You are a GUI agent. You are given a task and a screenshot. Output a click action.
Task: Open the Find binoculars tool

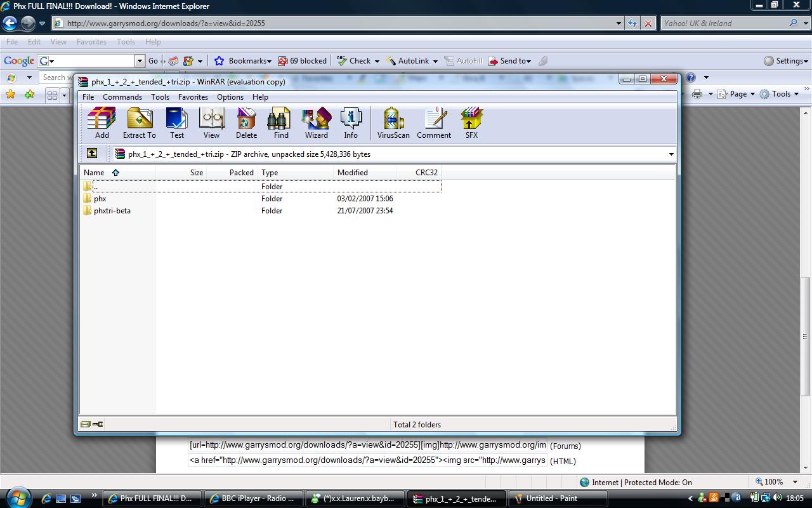click(280, 123)
